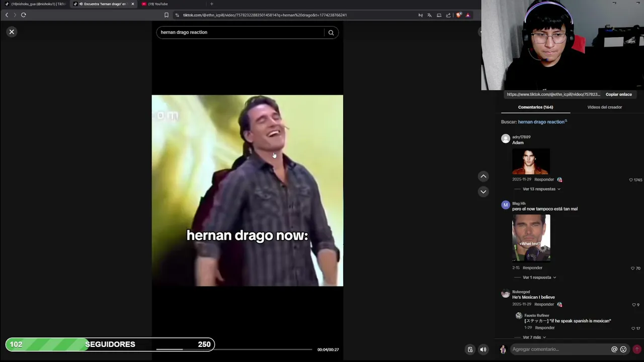Go forward with browser forward arrow
Image resolution: width=644 pixels, height=362 pixels.
[x=15, y=15]
